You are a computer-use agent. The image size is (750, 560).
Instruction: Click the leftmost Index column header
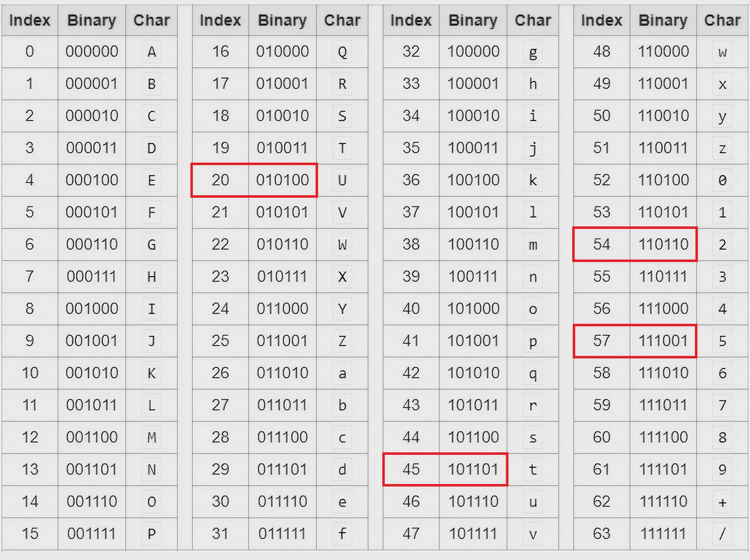pos(30,20)
